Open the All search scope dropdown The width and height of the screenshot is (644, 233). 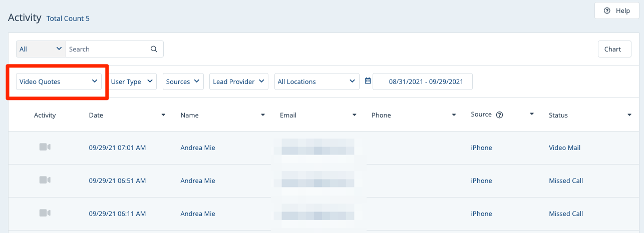(x=41, y=49)
